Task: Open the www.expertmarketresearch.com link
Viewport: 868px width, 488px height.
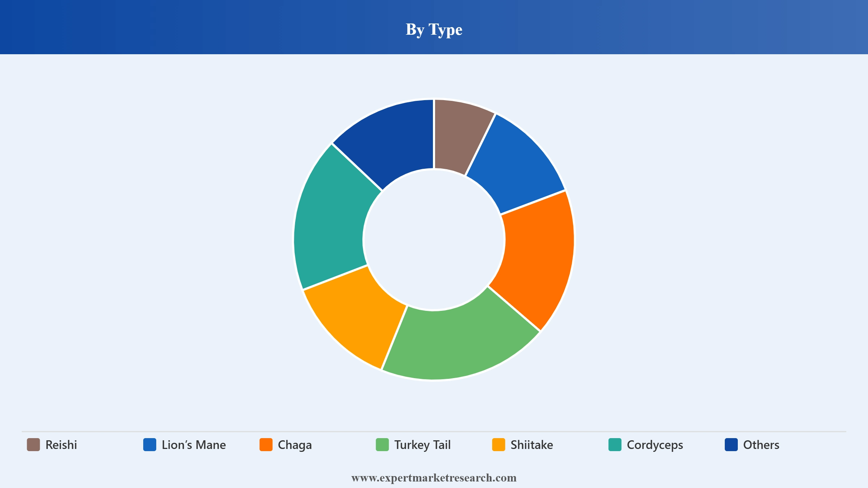Action: 434,478
